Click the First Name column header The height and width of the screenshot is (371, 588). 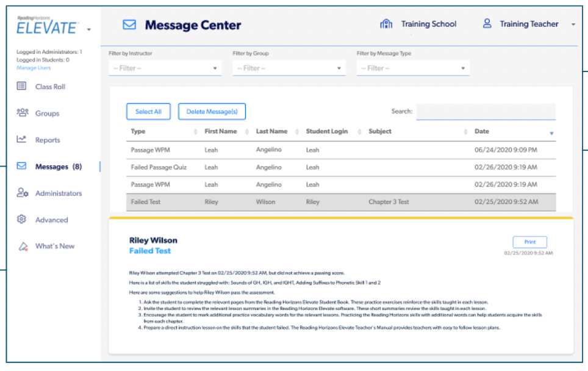pos(221,131)
